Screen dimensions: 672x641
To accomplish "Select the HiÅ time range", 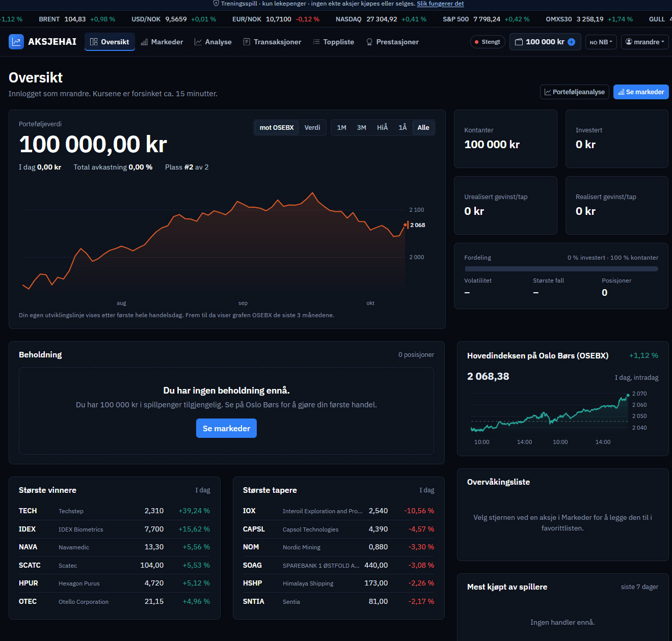I will [x=382, y=127].
